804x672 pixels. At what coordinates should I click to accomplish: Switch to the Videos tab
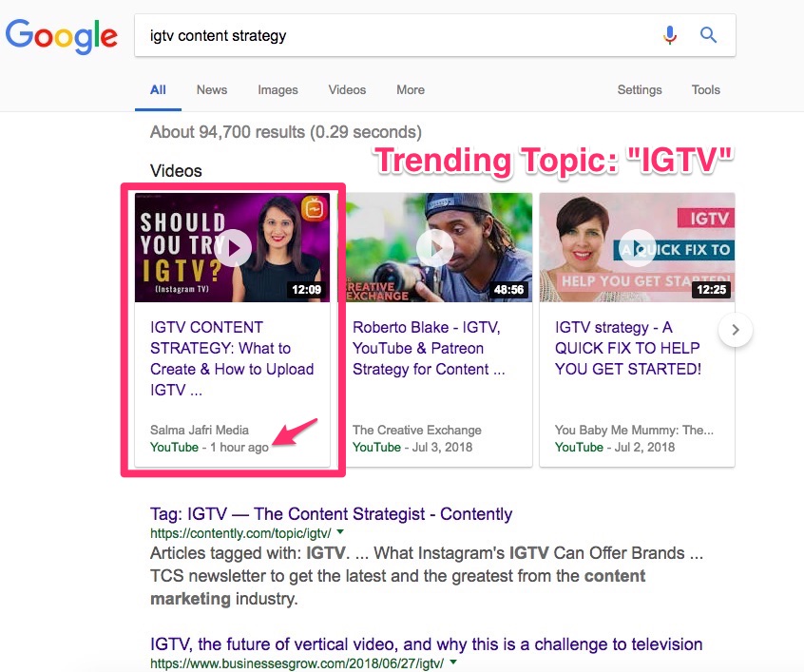[x=347, y=89]
